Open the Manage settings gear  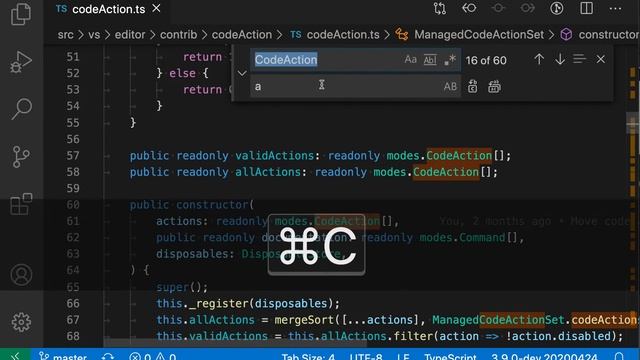coord(21,322)
